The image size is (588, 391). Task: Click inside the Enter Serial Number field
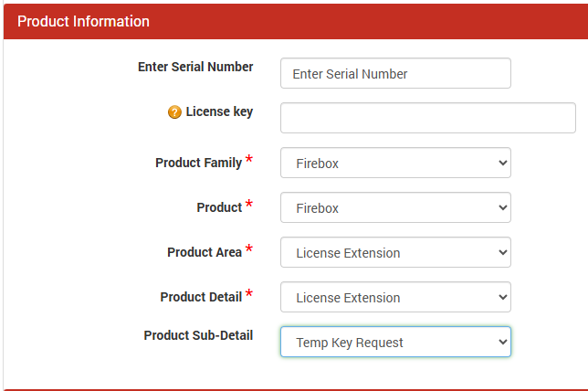click(x=394, y=74)
